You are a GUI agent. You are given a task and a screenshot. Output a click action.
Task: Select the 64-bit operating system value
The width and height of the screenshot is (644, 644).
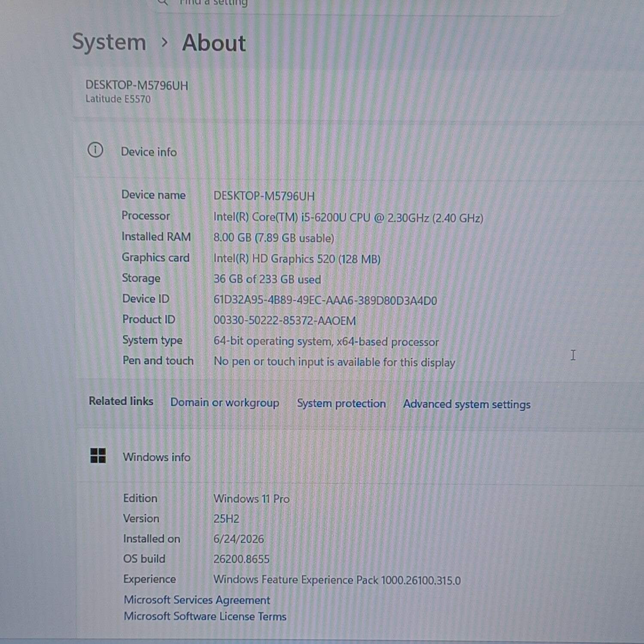click(326, 342)
